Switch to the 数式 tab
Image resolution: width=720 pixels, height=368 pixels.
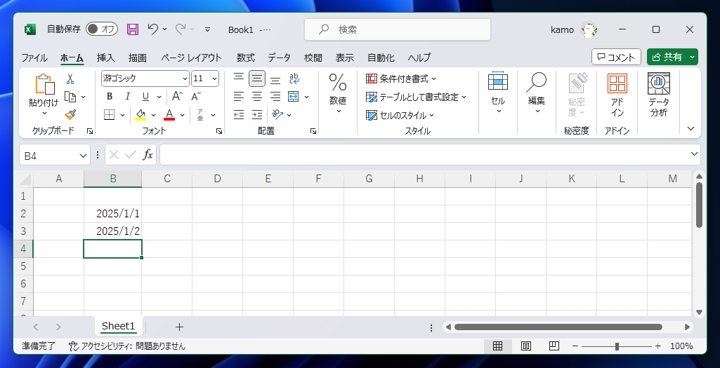point(246,58)
